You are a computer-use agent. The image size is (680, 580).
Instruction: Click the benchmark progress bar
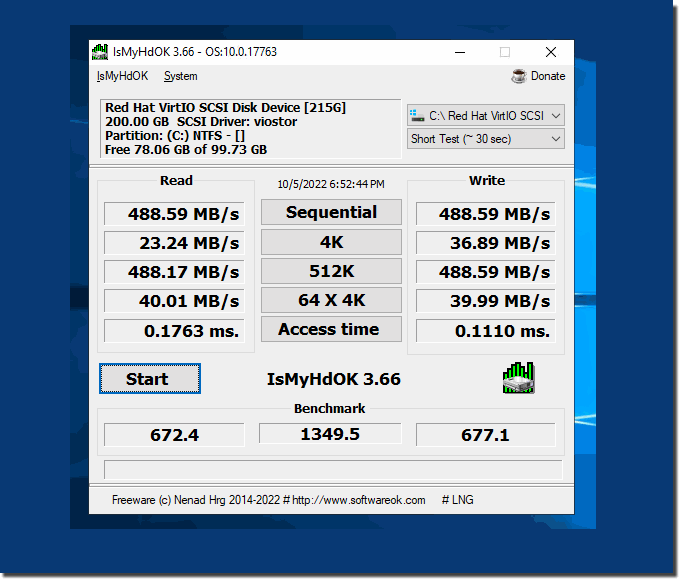click(x=333, y=470)
